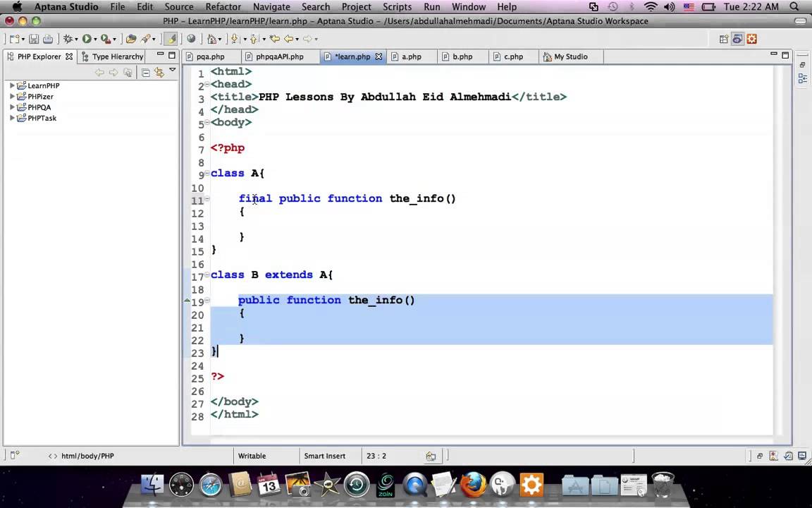Click the Save floppy disk icon
This screenshot has height=508, width=812.
(34, 39)
